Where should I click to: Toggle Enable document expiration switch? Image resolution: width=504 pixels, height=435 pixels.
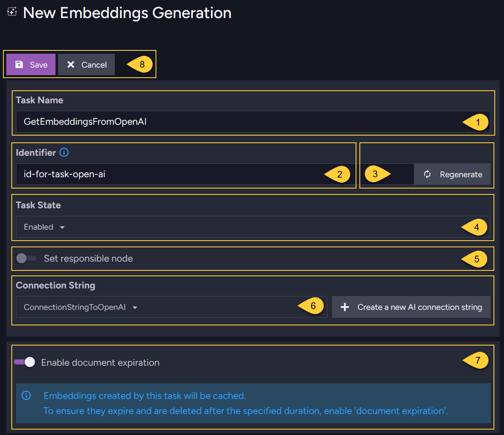(24, 362)
